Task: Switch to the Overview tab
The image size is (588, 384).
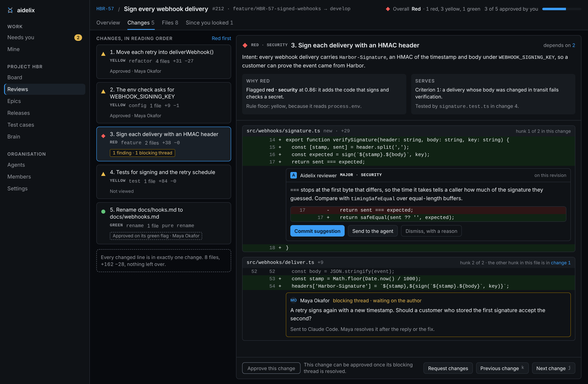Action: point(108,23)
